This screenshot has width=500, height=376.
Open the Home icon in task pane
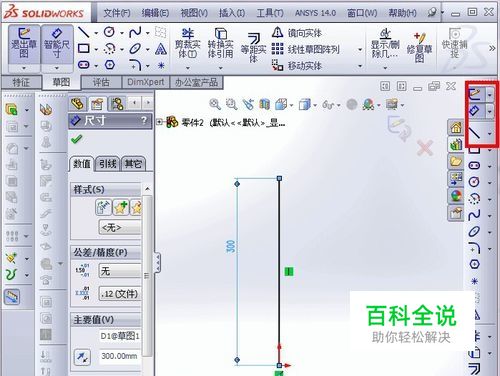(456, 127)
